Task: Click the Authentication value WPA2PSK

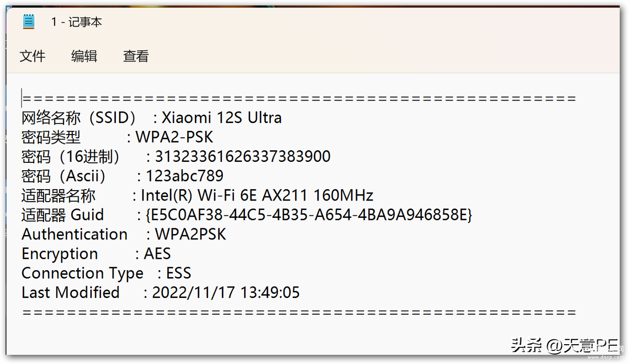Action: click(x=191, y=234)
